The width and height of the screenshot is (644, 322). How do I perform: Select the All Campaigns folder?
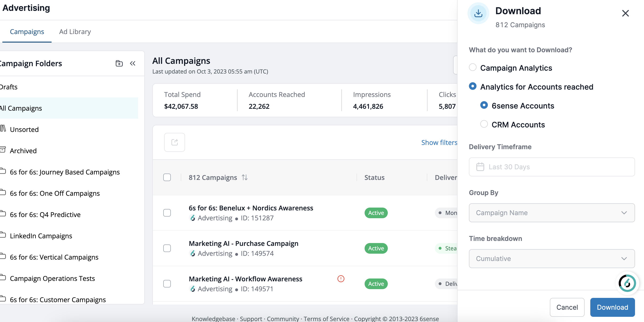coord(69,108)
